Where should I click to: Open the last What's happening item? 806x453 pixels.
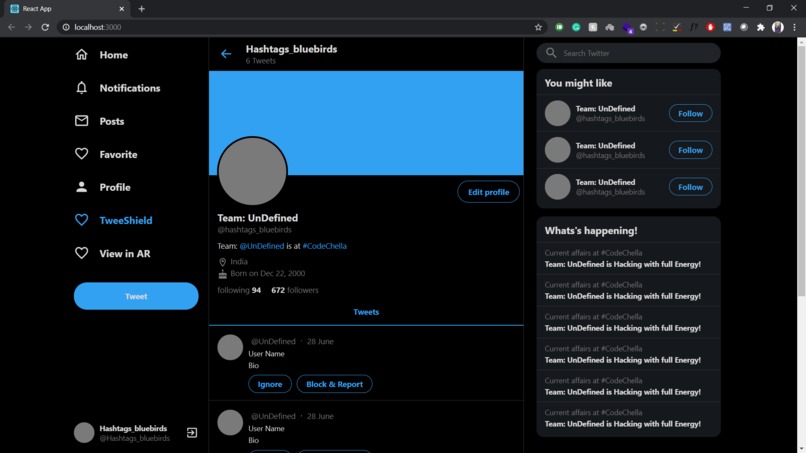(x=629, y=419)
